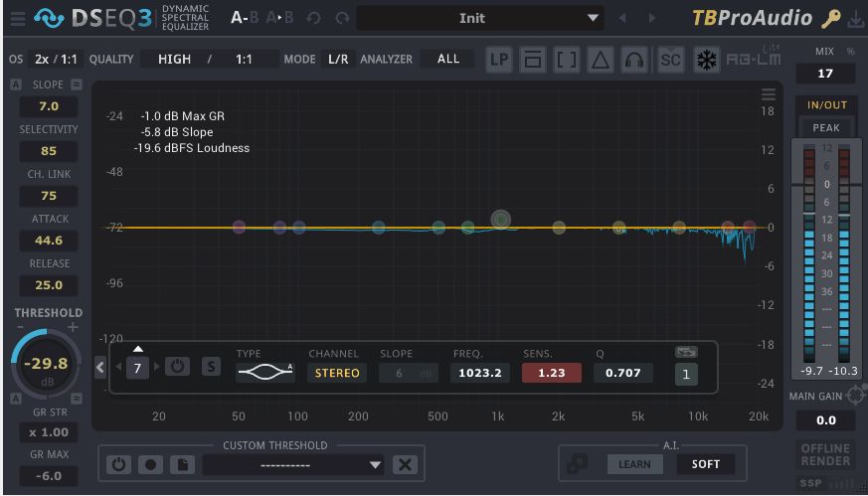Click the link icon above group 1
The height and width of the screenshot is (496, 868).
pos(686,352)
